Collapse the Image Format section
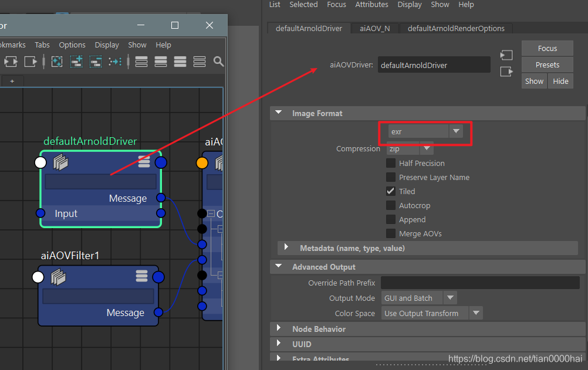This screenshot has width=588, height=370. (279, 113)
